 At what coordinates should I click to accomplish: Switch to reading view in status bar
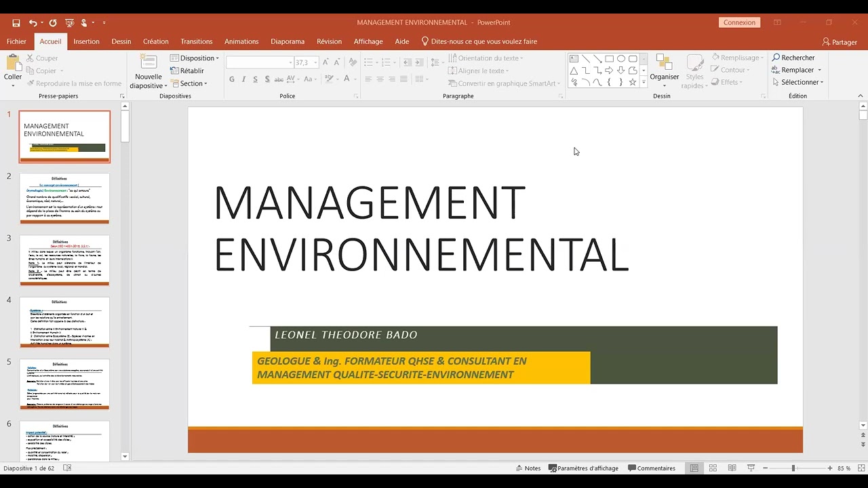pos(732,468)
